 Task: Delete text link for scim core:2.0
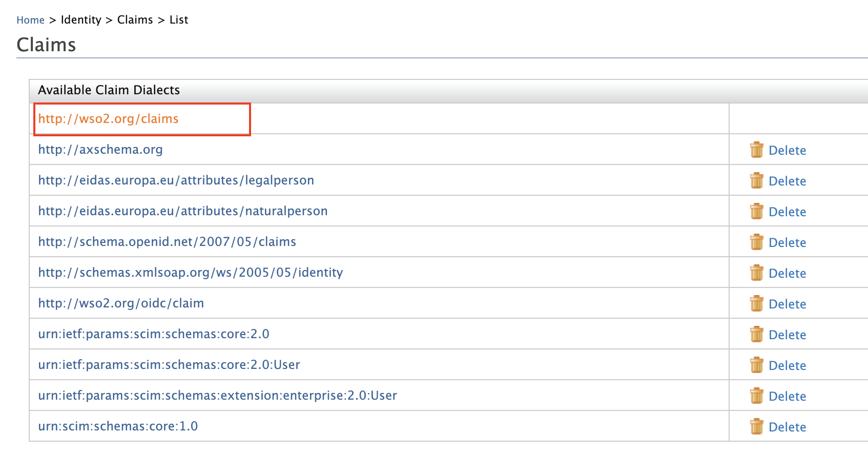tap(788, 335)
